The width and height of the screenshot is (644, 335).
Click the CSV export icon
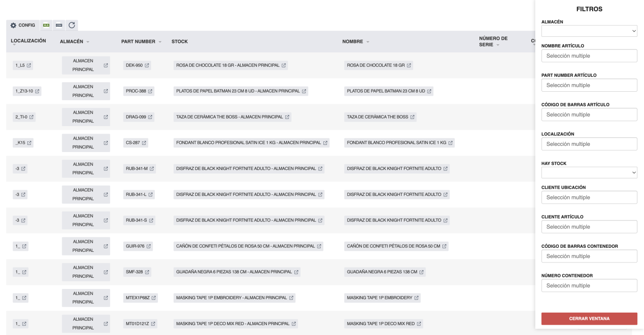click(59, 25)
